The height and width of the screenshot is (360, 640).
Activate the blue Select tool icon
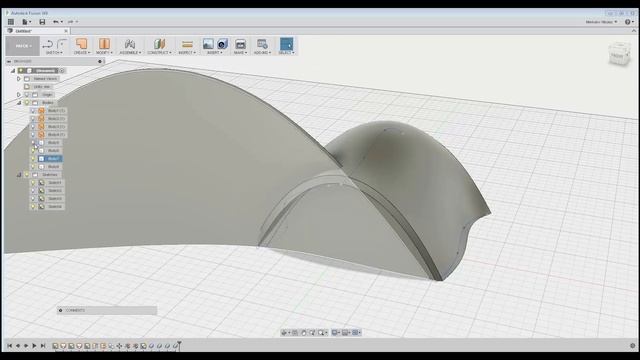(286, 44)
